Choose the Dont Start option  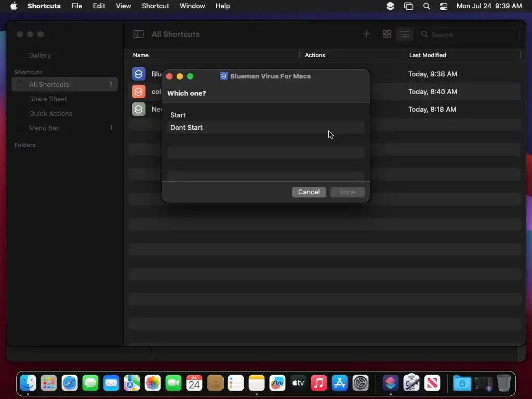[x=265, y=128]
